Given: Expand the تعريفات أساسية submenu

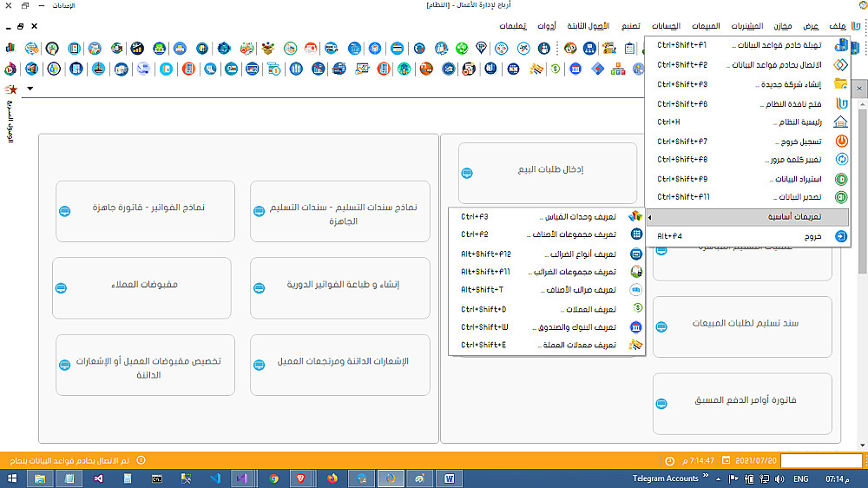Looking at the screenshot, I should 747,217.
